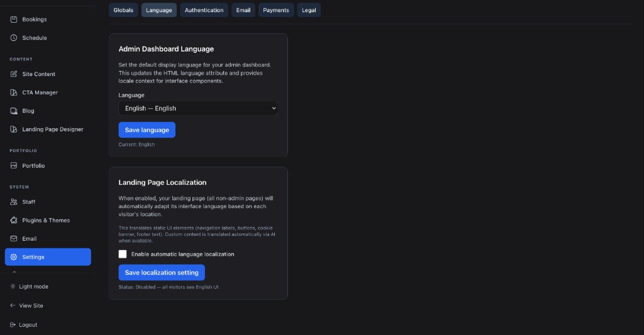Click the Email envelope icon
Screen dimensions: 644x335
coord(14,239)
